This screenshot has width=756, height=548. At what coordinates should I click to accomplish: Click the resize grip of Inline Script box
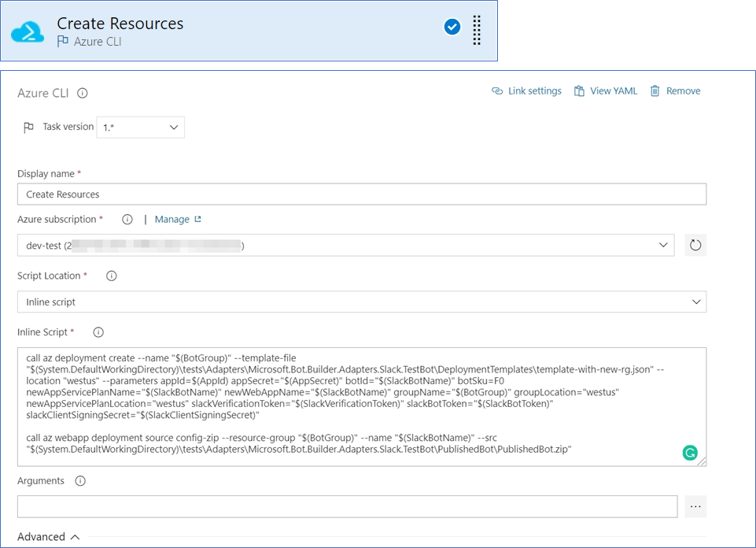702,461
